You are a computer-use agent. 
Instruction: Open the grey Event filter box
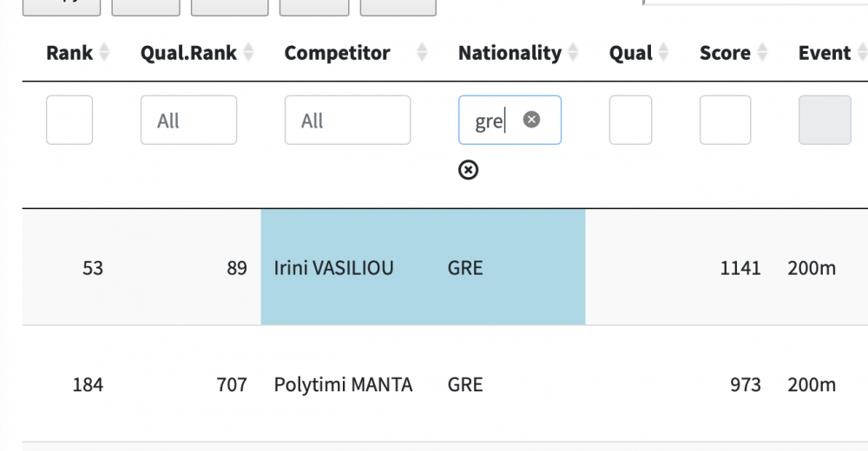(825, 121)
